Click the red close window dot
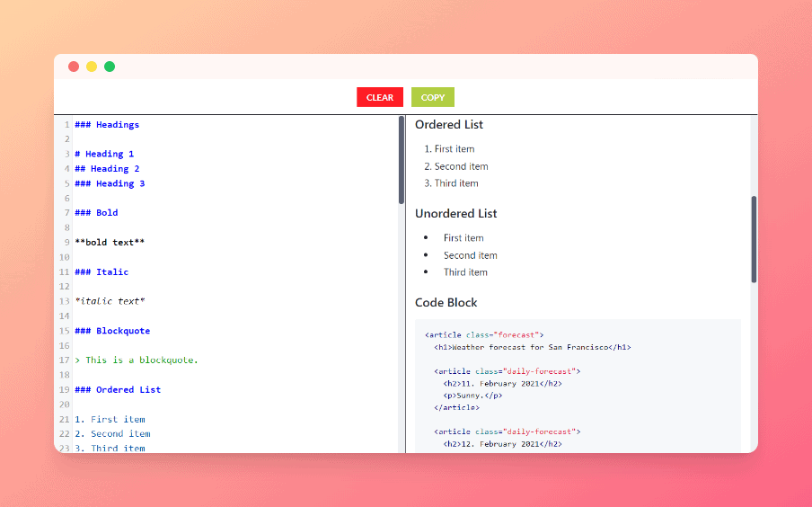Image resolution: width=812 pixels, height=507 pixels. point(74,67)
